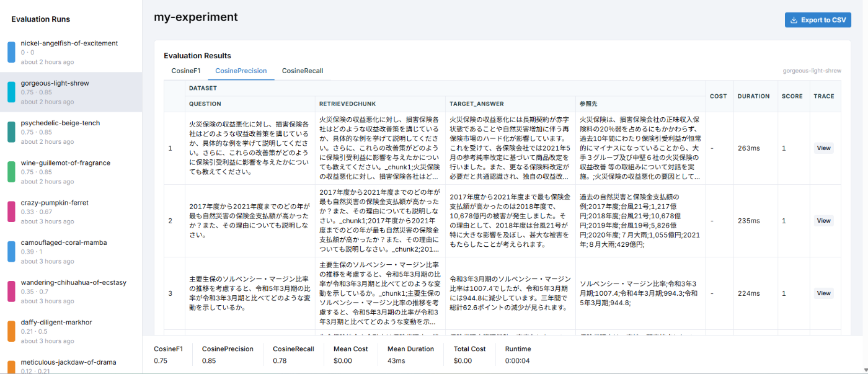Click the target answer starting 令和3年3月期
868x374 pixels.
coord(510,293)
